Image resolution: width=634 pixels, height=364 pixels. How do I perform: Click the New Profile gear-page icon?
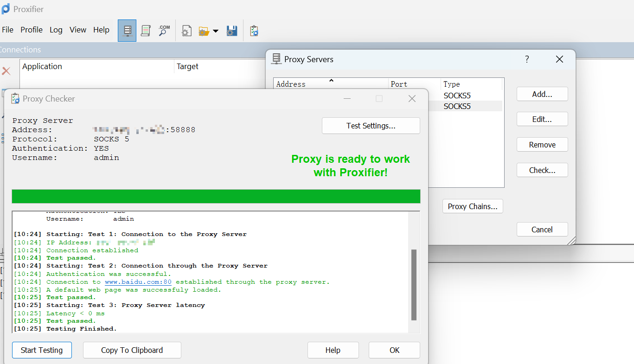click(x=186, y=31)
